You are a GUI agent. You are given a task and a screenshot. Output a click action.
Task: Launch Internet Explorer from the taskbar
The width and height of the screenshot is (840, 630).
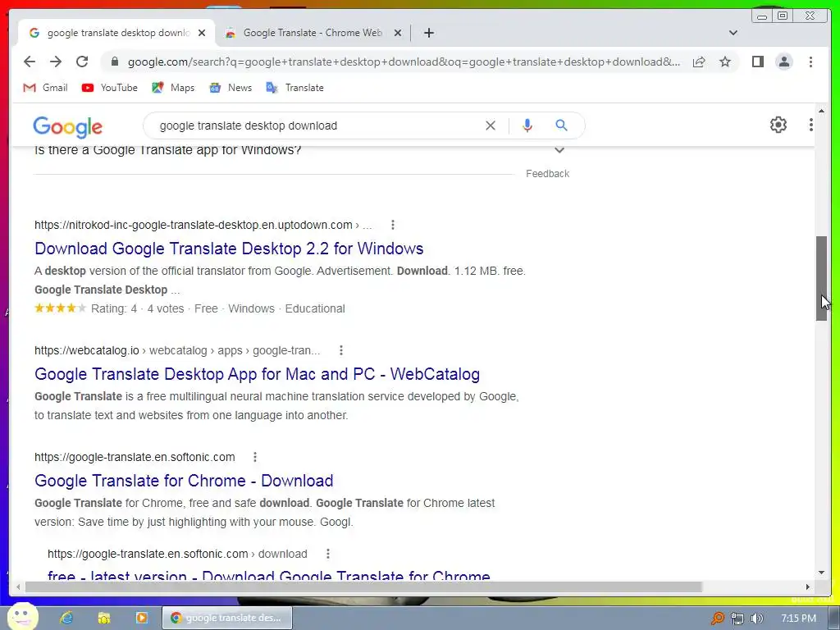tap(66, 618)
